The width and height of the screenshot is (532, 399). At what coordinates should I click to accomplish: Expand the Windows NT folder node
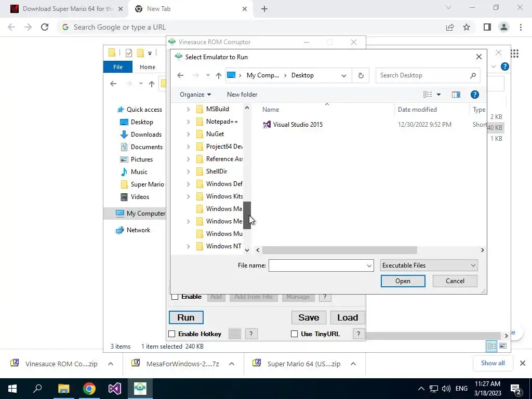pyautogui.click(x=188, y=246)
